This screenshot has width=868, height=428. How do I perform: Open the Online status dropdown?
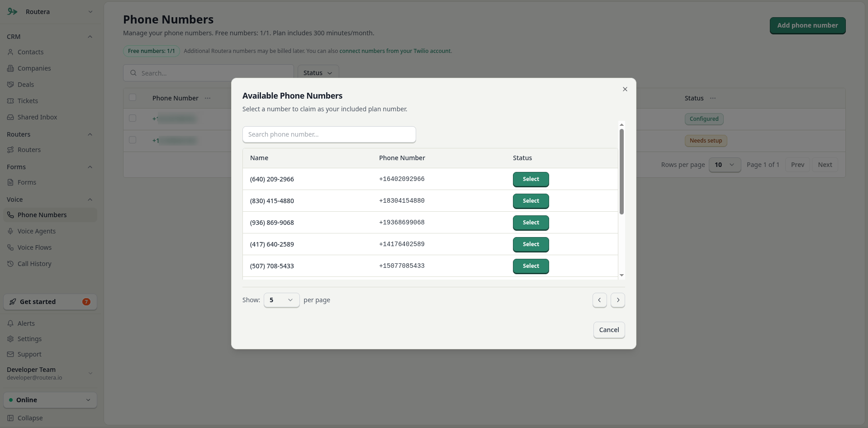point(50,400)
